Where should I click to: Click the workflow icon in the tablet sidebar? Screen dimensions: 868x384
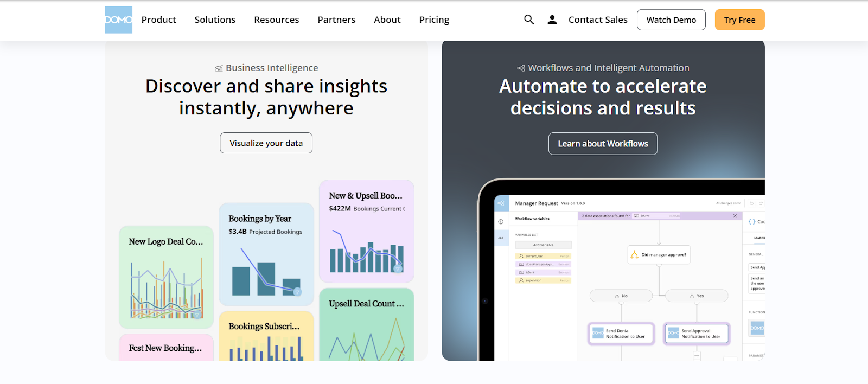pyautogui.click(x=501, y=203)
